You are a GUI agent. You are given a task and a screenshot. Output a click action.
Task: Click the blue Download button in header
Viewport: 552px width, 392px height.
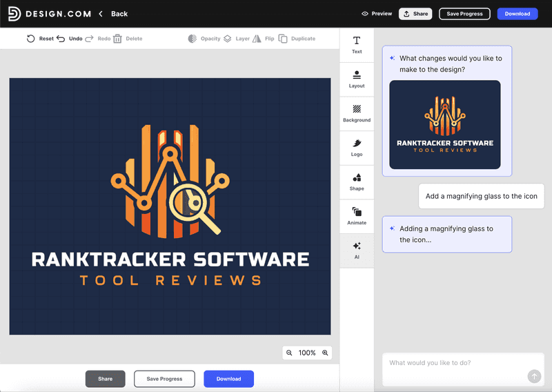pos(517,14)
